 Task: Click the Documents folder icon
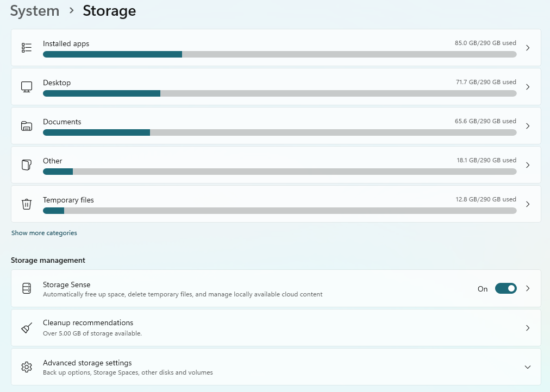(27, 126)
